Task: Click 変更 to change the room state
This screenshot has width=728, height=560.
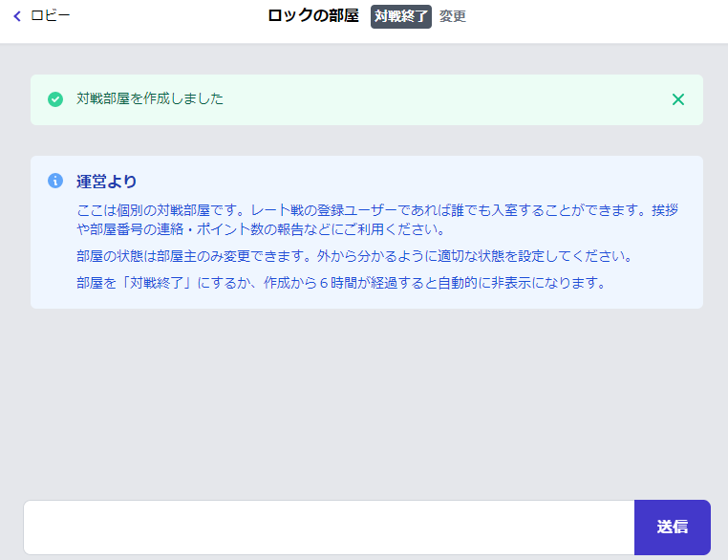Action: pos(453,16)
